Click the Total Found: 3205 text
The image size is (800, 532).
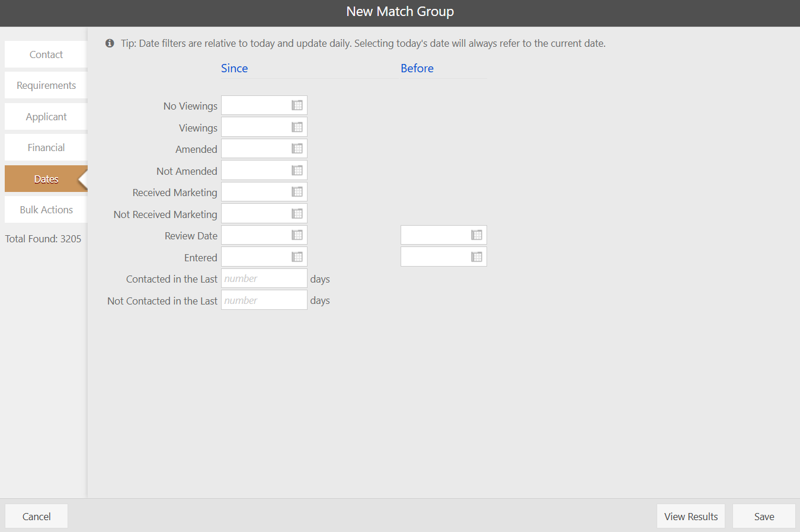pos(43,239)
